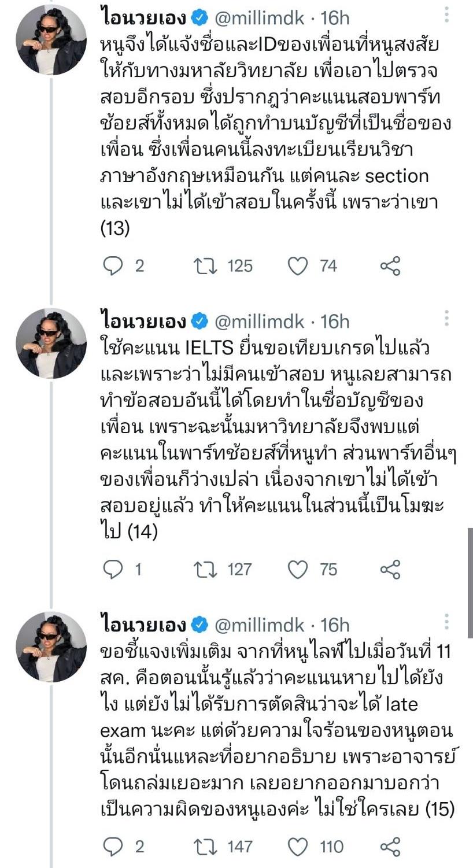Open @millimdk handle on the first tweet

(x=259, y=18)
